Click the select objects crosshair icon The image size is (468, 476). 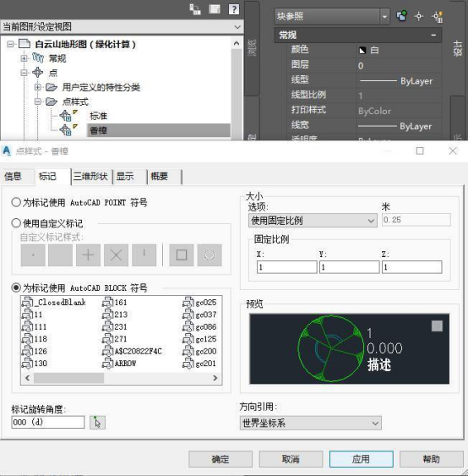click(x=419, y=16)
